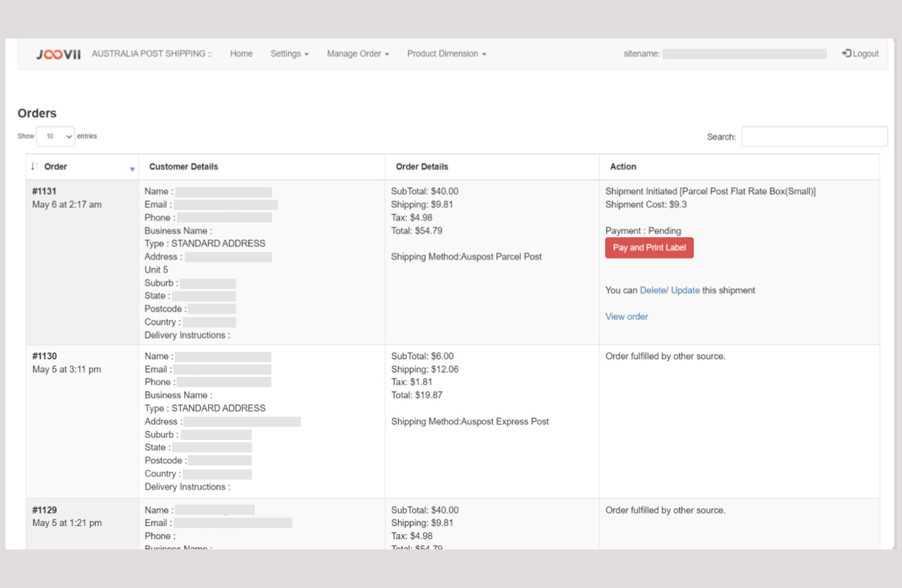
Task: Click the blue sort direction indicator triangle
Action: point(132,169)
